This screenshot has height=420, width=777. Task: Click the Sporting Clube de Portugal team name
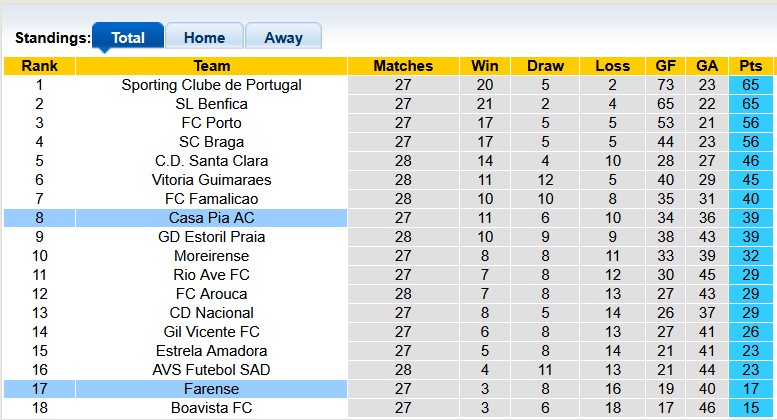click(x=212, y=85)
